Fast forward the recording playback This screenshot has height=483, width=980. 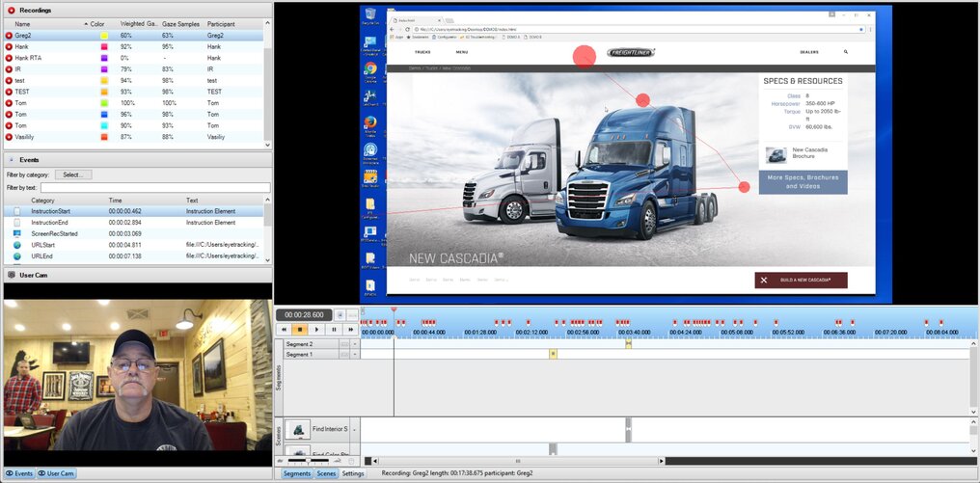click(351, 330)
